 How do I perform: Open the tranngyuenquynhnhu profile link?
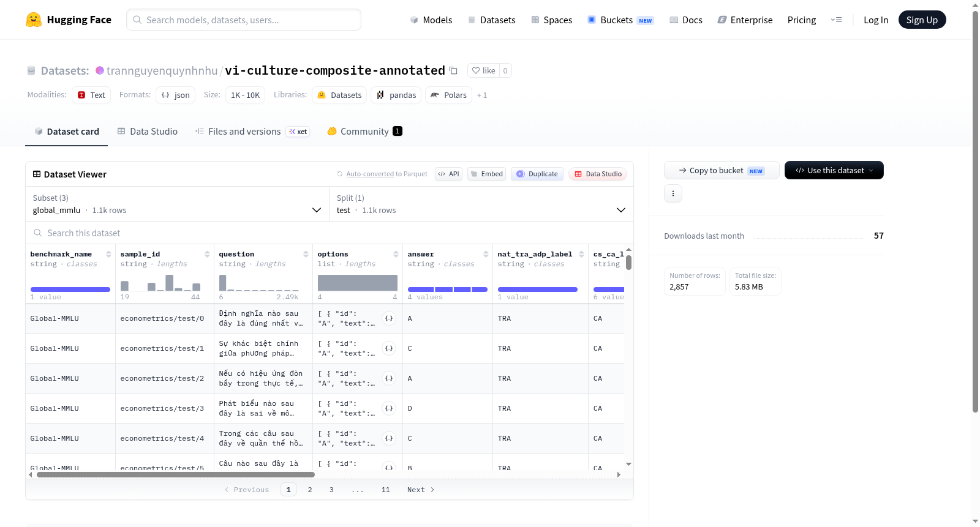[x=162, y=70]
